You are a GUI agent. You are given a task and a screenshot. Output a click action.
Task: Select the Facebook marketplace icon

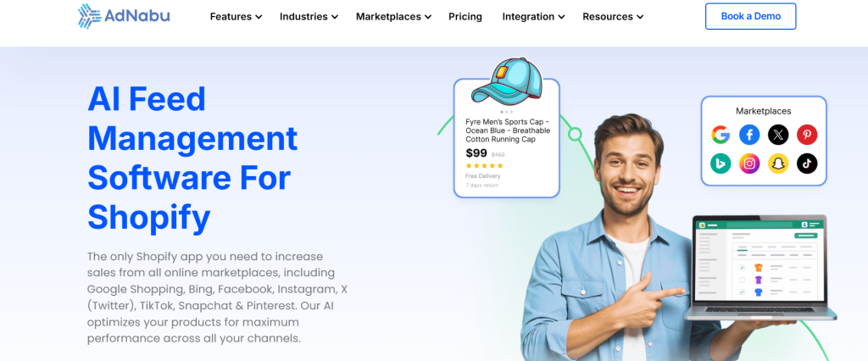(x=749, y=135)
